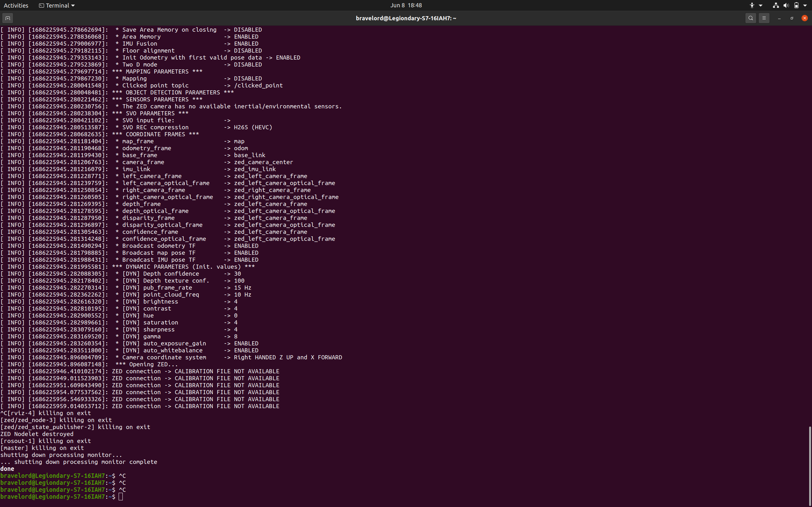Open the Activities overview
The image size is (812, 507).
pyautogui.click(x=16, y=5)
